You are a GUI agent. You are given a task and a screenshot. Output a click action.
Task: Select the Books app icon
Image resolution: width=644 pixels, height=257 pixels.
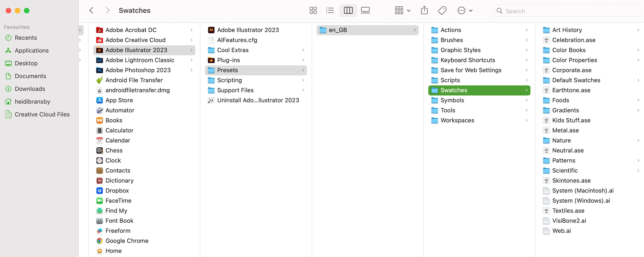coord(100,120)
